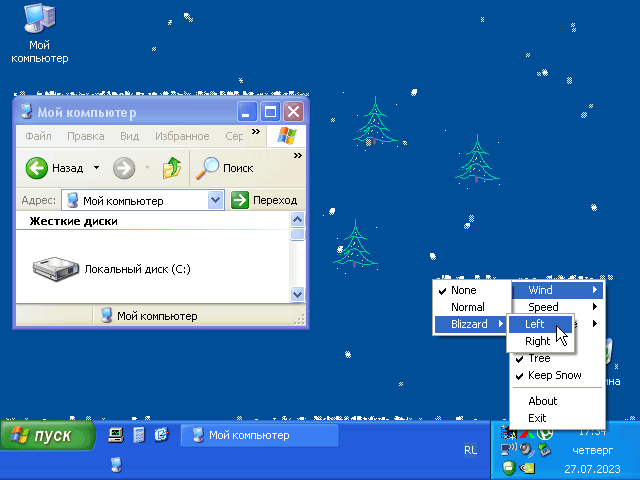Minimize the Мой компьютер window
640x480 pixels.
tap(247, 112)
